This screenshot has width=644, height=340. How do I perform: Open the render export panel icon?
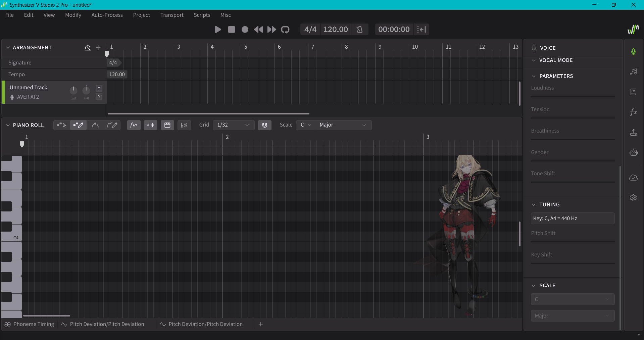click(633, 132)
